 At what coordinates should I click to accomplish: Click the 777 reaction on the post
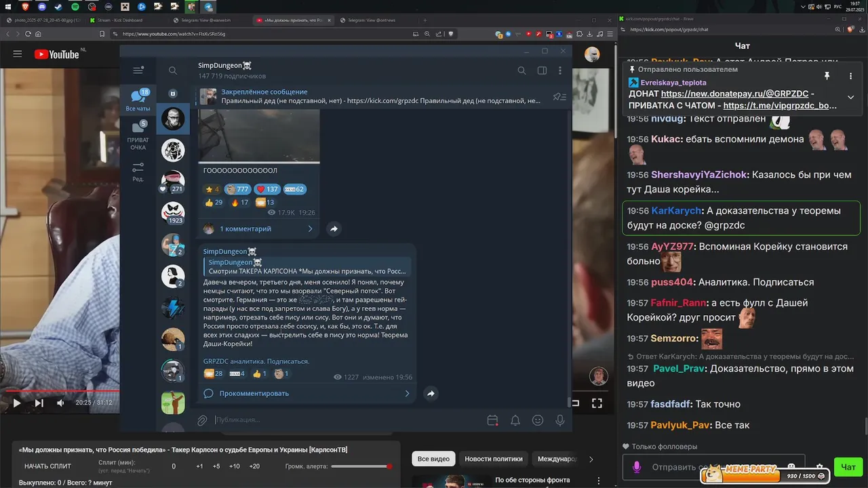click(237, 189)
